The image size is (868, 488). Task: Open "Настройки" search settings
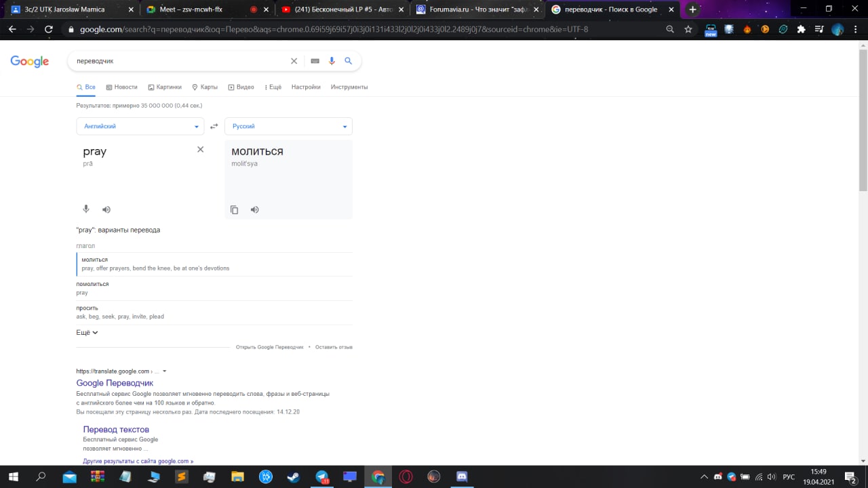(306, 87)
